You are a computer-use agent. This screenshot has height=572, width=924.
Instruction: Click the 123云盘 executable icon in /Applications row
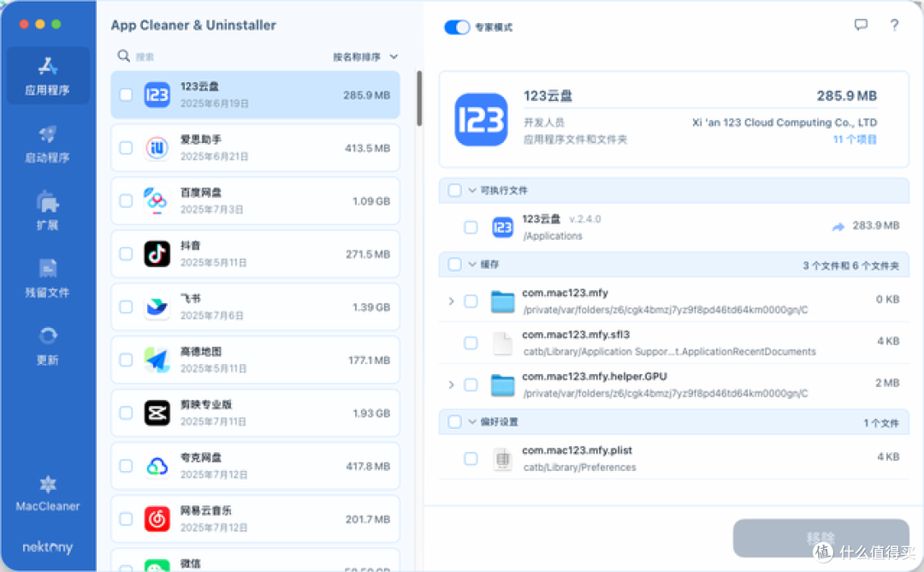click(503, 227)
